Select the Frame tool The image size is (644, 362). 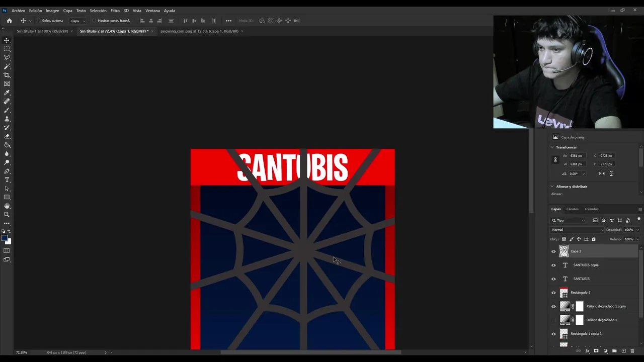click(x=7, y=84)
